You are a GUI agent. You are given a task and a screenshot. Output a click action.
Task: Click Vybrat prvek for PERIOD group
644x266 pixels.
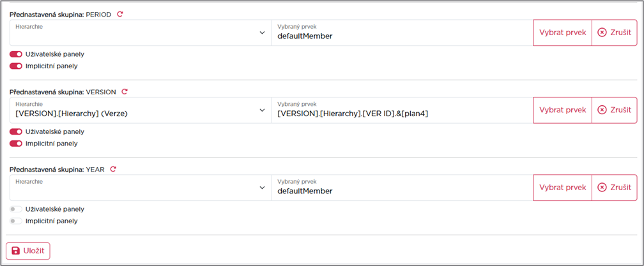tap(562, 33)
